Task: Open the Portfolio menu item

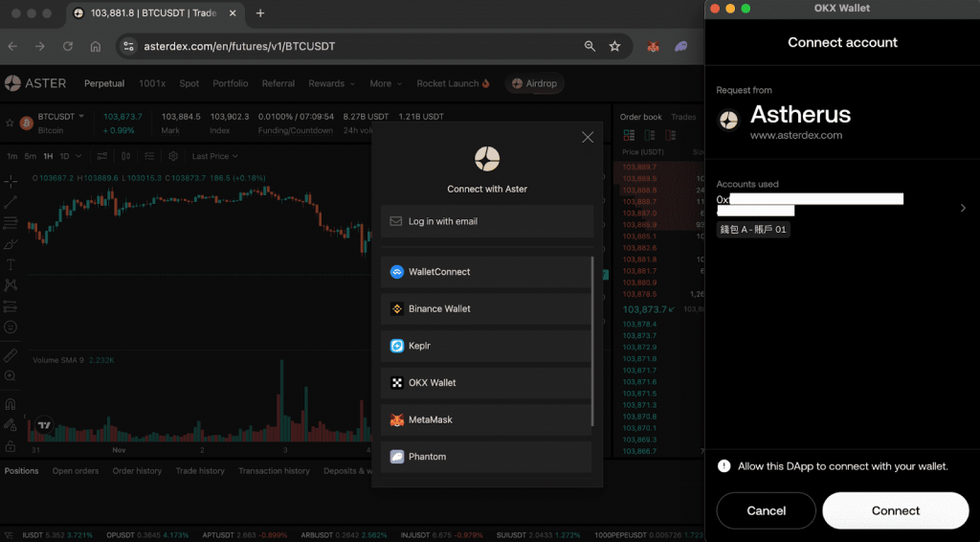Action: (230, 83)
